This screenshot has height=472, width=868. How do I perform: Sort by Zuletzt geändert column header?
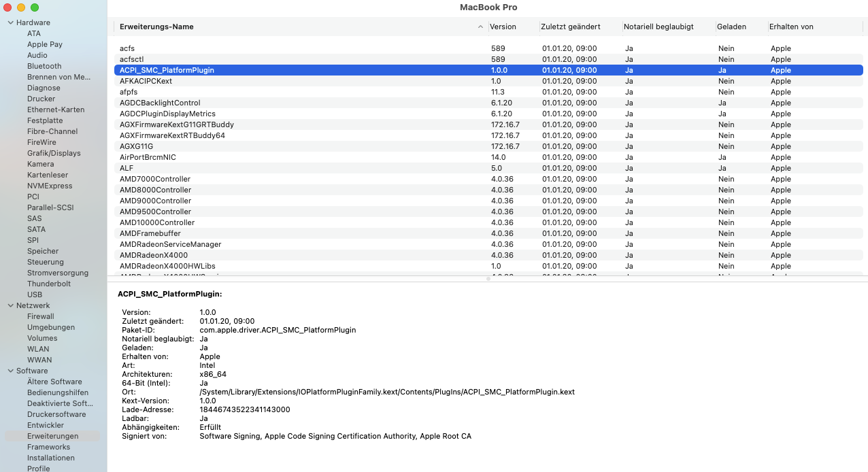click(571, 27)
